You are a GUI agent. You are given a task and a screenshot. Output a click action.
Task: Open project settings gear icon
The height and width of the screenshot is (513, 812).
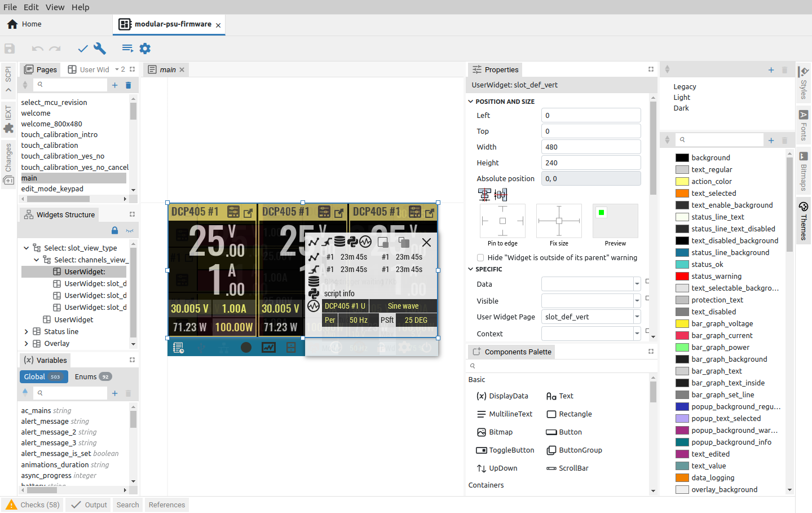click(145, 49)
